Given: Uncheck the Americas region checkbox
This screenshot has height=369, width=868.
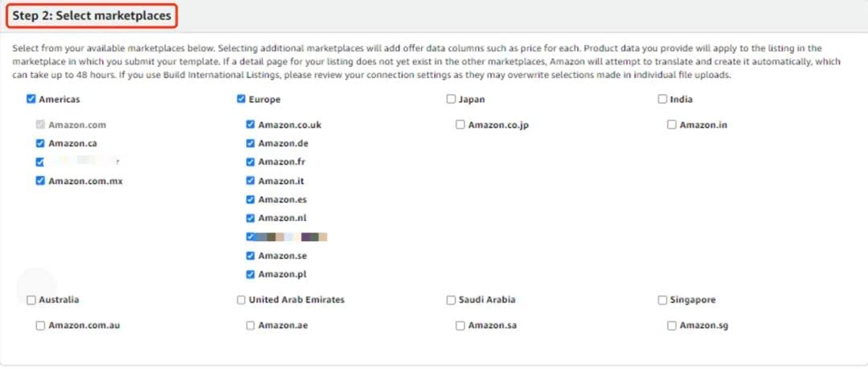Looking at the screenshot, I should point(31,100).
